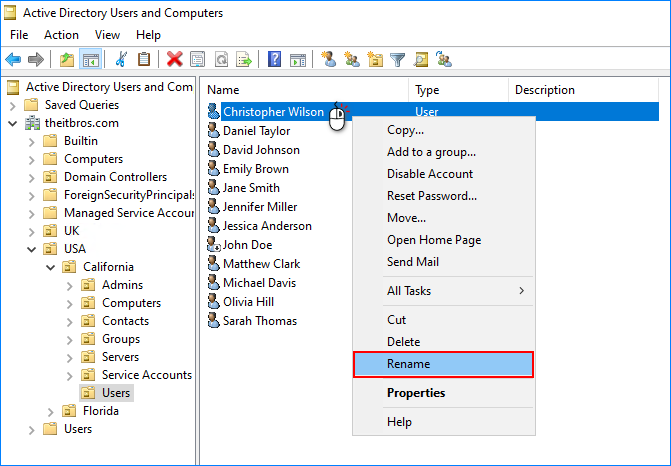Select user Daniel Taylor in list
The width and height of the screenshot is (671, 466).
click(256, 131)
